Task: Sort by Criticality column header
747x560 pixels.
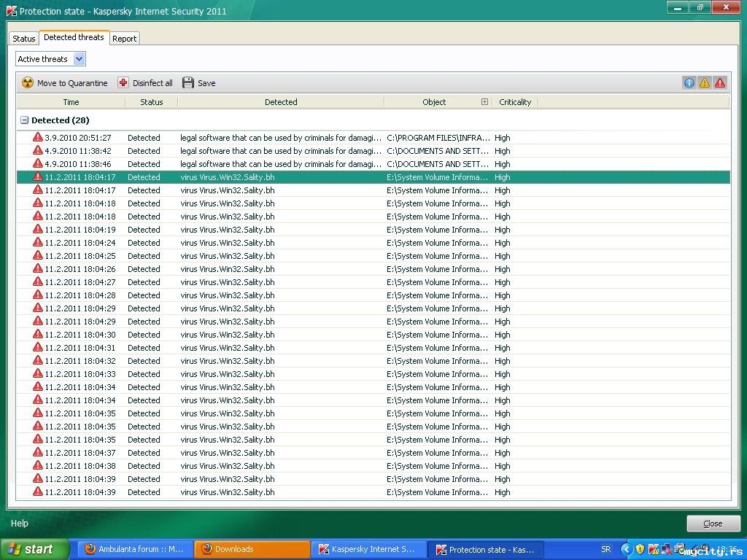Action: [514, 102]
